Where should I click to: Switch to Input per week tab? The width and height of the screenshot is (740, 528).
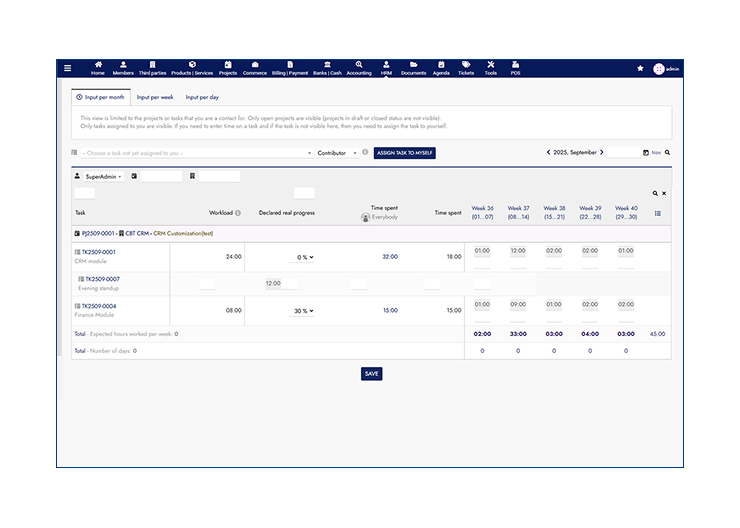[155, 97]
